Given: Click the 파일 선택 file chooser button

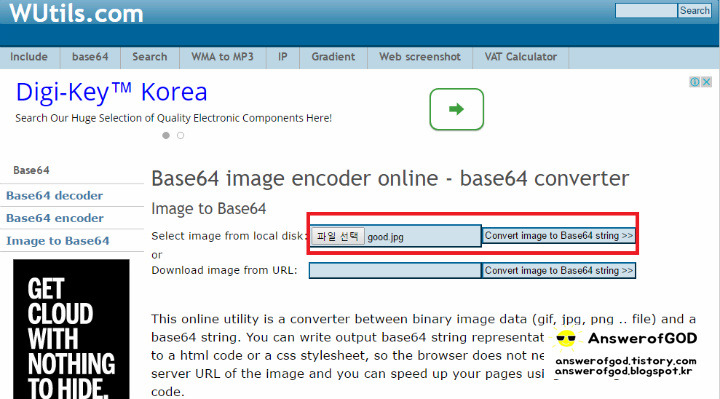Looking at the screenshot, I should point(338,236).
